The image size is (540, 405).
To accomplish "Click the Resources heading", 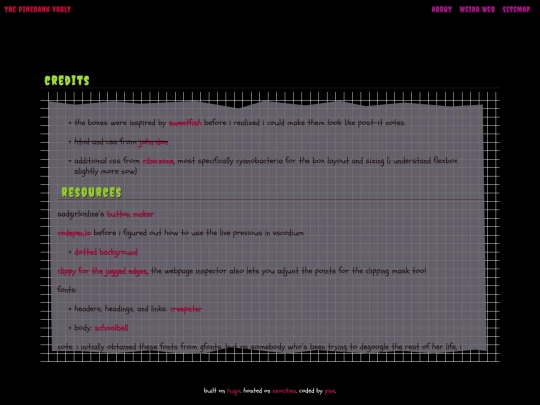I will (x=92, y=192).
